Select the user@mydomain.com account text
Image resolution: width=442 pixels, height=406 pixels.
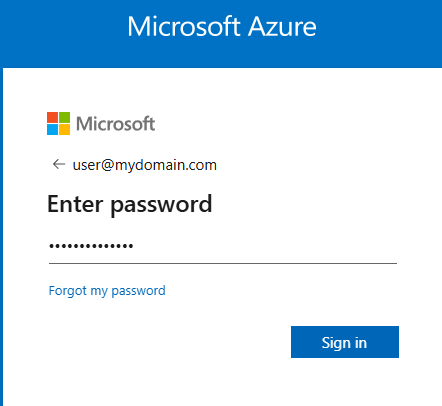coord(145,165)
